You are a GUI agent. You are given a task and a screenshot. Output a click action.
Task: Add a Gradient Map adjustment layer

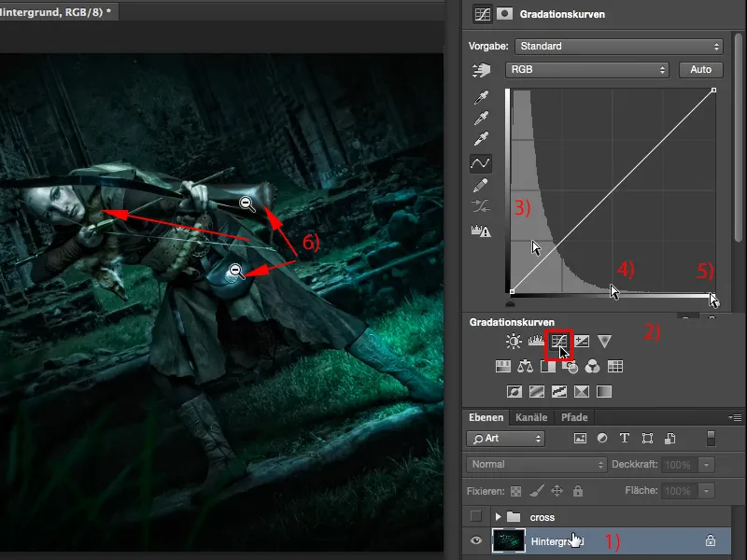(x=604, y=391)
